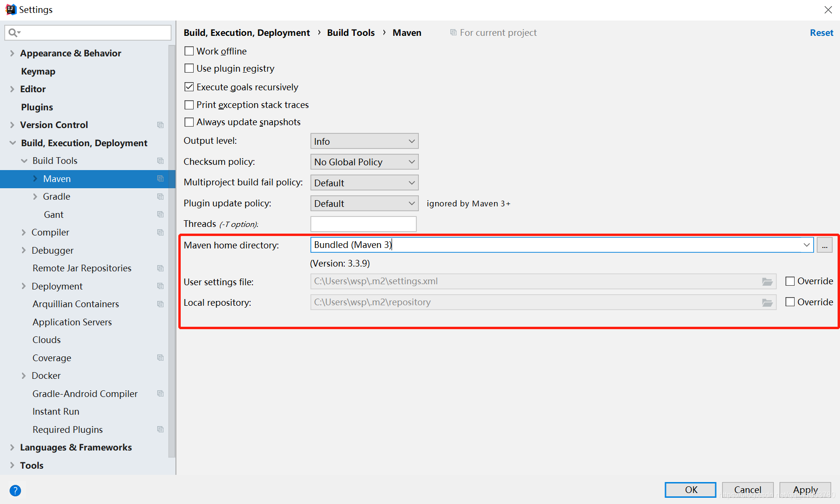The height and width of the screenshot is (504, 840).
Task: Select Plugins in settings tree
Action: (x=37, y=107)
